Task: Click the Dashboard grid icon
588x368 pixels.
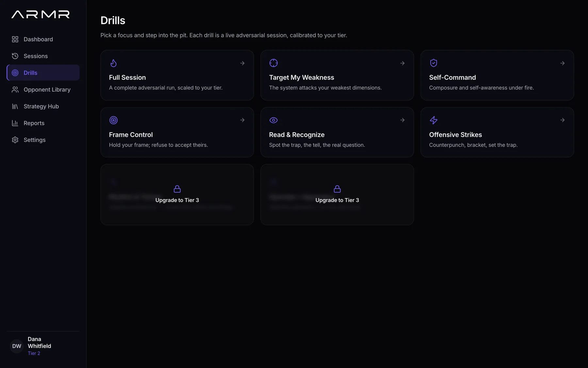Action: tap(15, 39)
